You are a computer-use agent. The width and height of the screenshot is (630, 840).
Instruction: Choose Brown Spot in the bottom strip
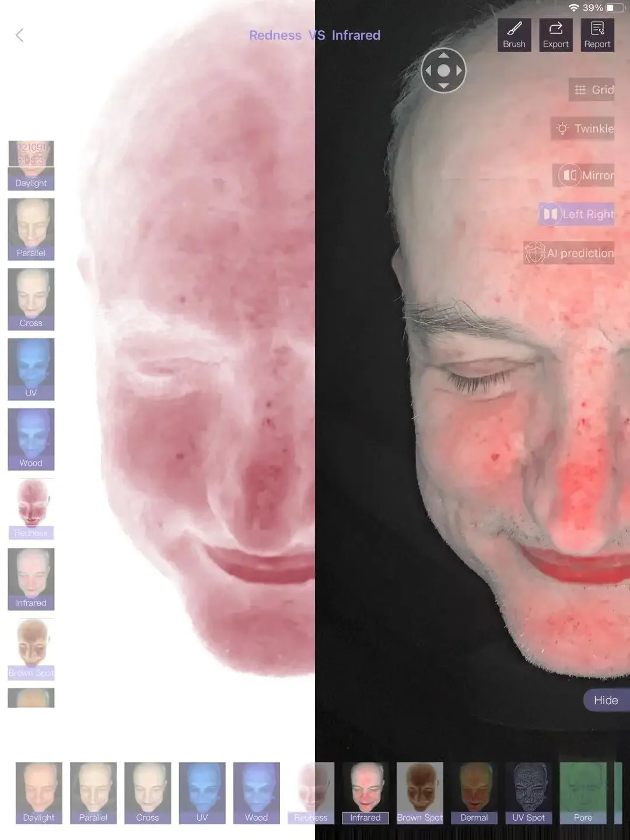420,793
